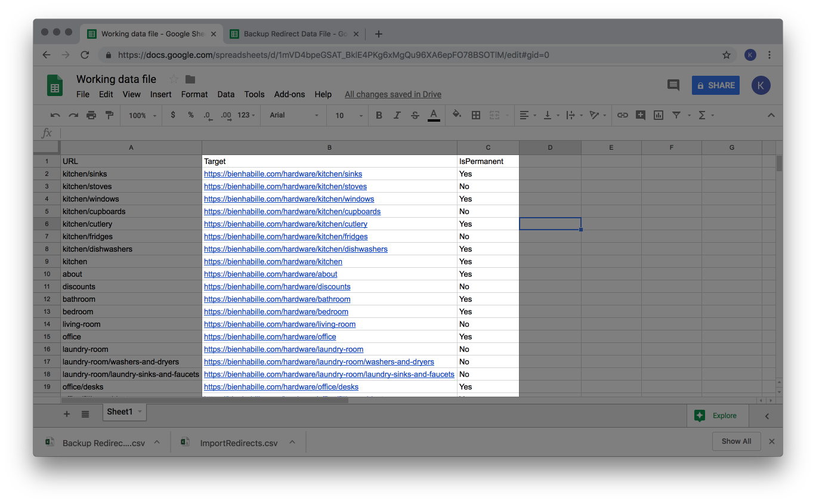Screen dimensions: 816x504
Task: Open the Edit menu
Action: point(106,94)
